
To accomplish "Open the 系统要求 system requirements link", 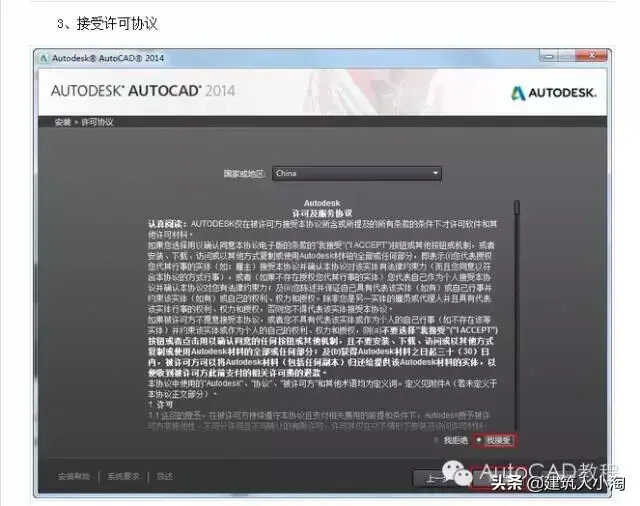I will click(x=124, y=476).
